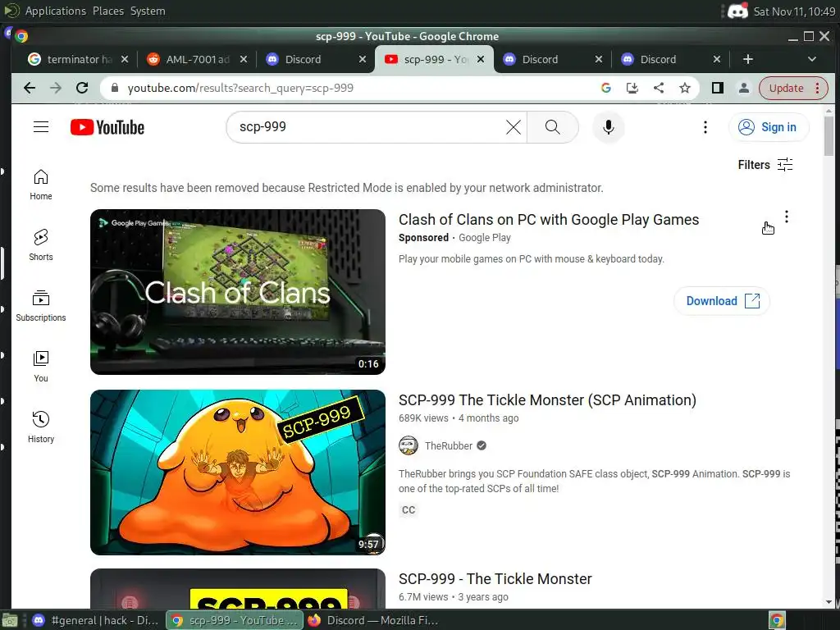The image size is (840, 630).
Task: Submit search with the magnifier button
Action: [x=552, y=127]
